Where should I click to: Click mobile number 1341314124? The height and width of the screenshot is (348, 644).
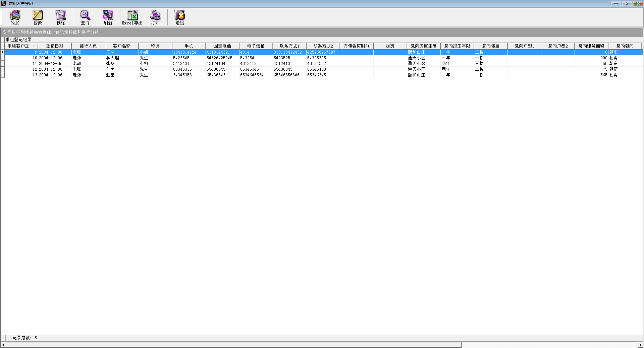click(189, 52)
